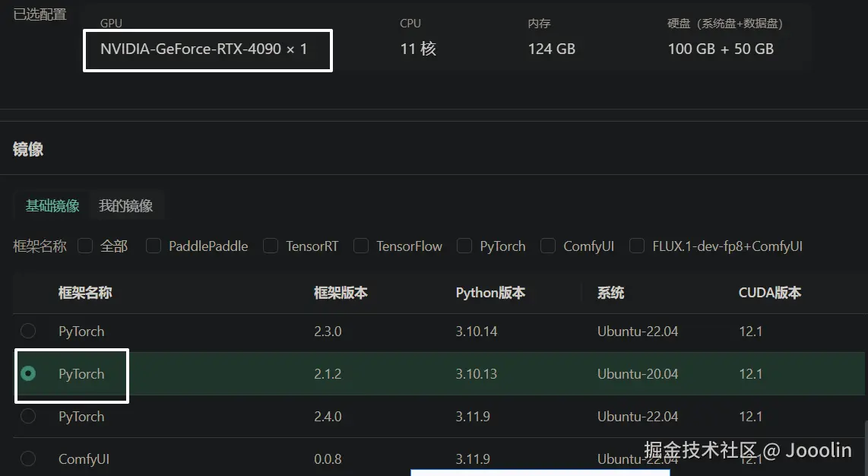Click the Python版本 column header
This screenshot has height=476, width=868.
(x=490, y=293)
